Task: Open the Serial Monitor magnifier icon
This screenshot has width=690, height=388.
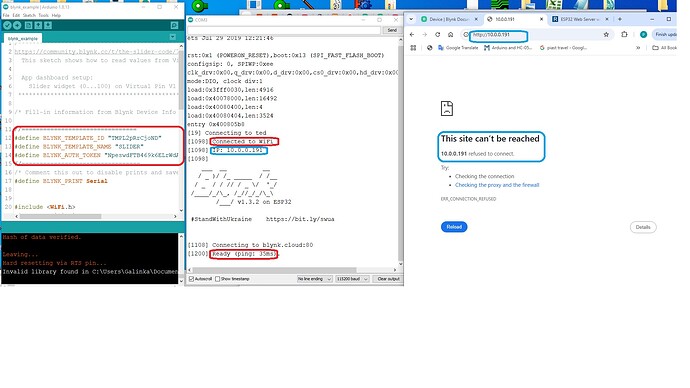Action: pyautogui.click(x=174, y=26)
